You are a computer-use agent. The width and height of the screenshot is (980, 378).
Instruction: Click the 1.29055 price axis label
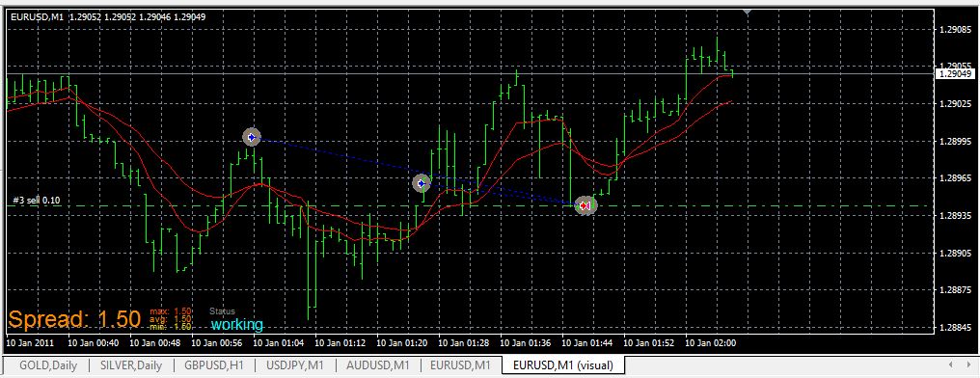[x=956, y=66]
